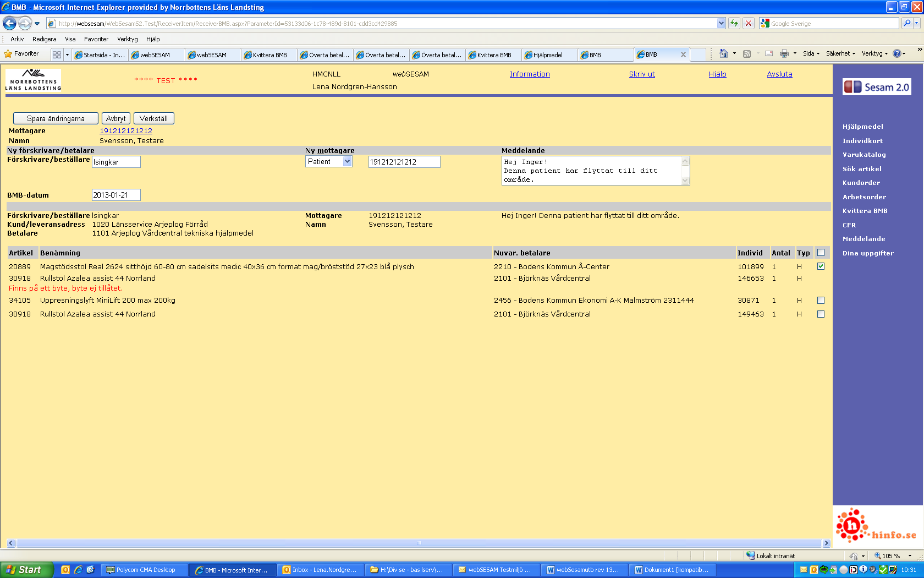Open the Favoriter menu in menu bar
This screenshot has width=924, height=578.
[x=96, y=39]
